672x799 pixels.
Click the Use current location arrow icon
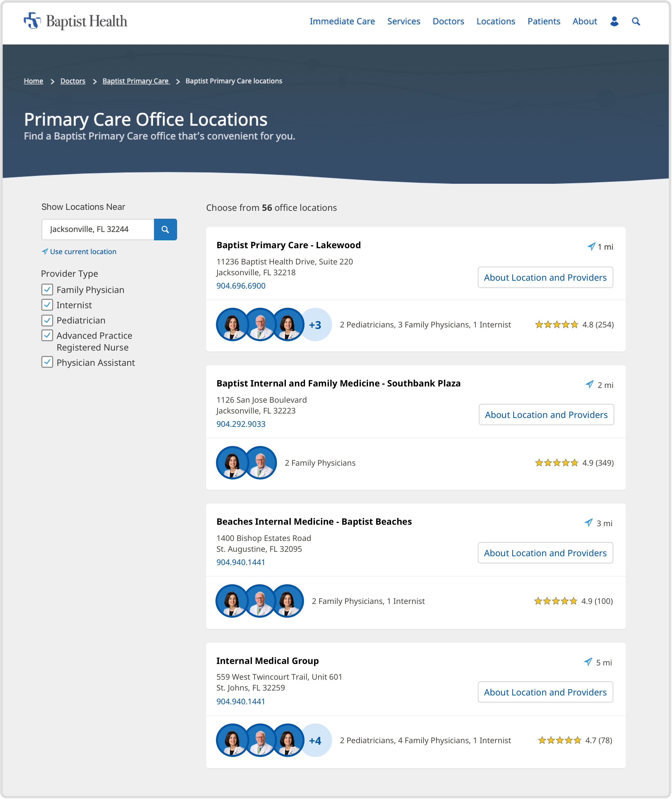point(45,251)
